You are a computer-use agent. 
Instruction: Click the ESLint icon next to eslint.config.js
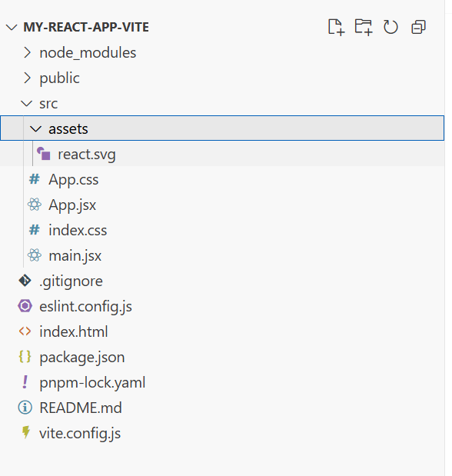point(25,306)
